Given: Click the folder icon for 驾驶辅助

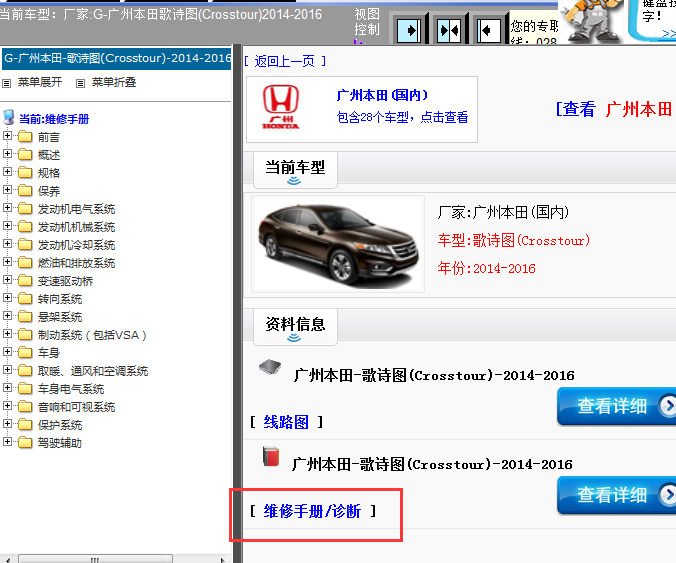Looking at the screenshot, I should coord(25,443).
